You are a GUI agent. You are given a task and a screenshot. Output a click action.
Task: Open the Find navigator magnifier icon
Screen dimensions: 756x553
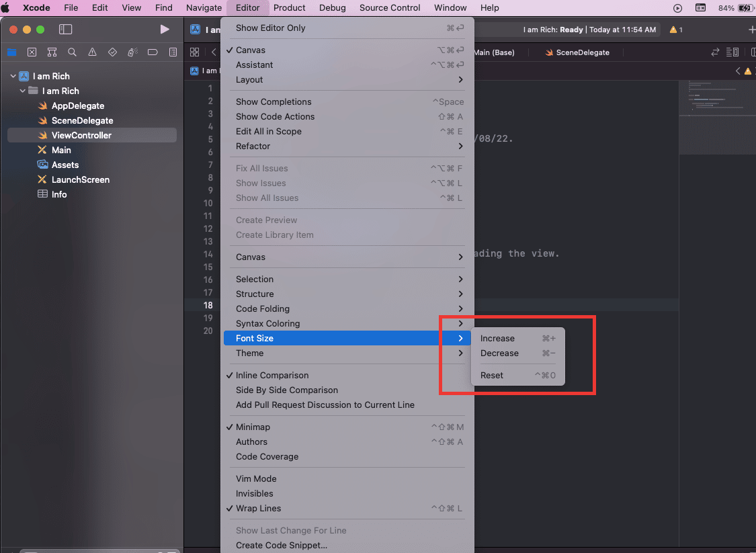click(72, 52)
